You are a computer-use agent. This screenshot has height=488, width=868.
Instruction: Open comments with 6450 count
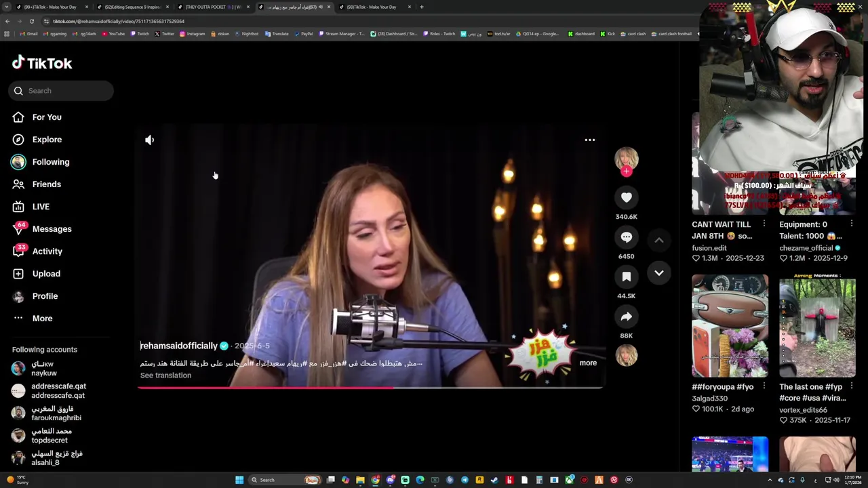(x=627, y=237)
